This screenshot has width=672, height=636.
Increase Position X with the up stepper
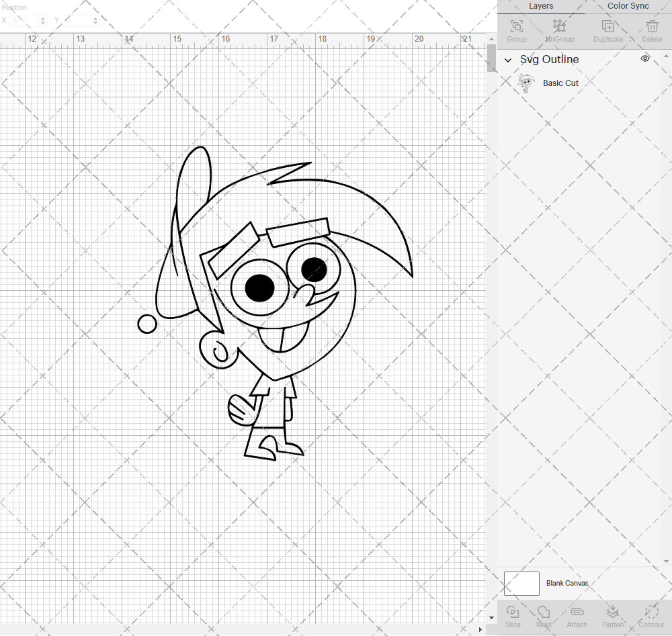point(42,18)
